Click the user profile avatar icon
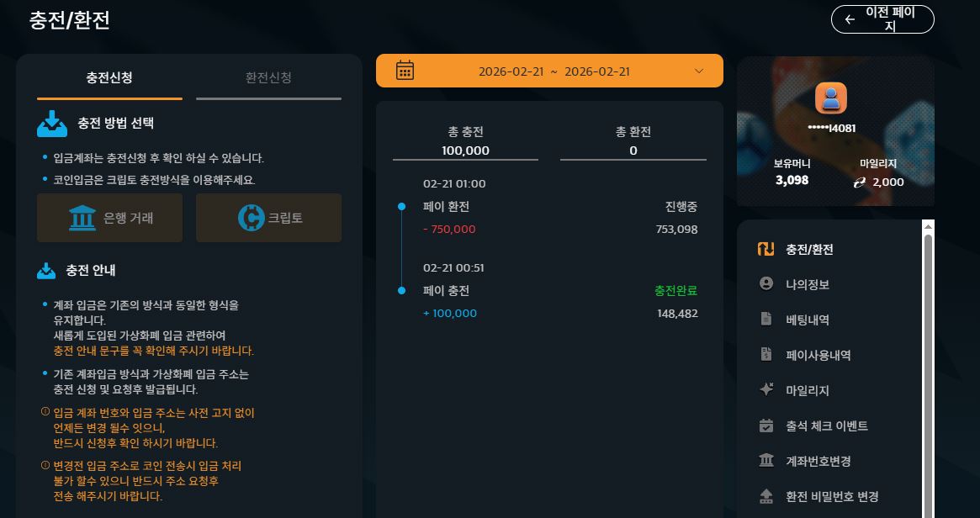Image resolution: width=980 pixels, height=518 pixels. tap(830, 98)
